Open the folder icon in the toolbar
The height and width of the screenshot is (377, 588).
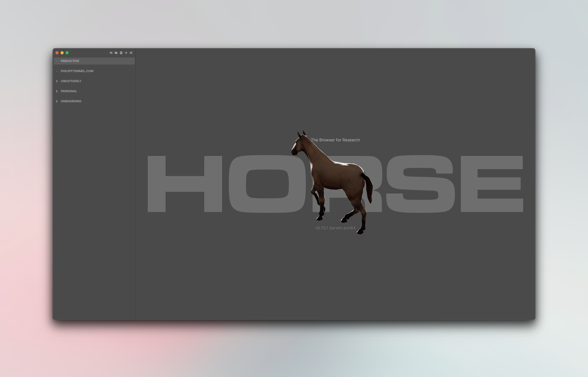point(116,53)
